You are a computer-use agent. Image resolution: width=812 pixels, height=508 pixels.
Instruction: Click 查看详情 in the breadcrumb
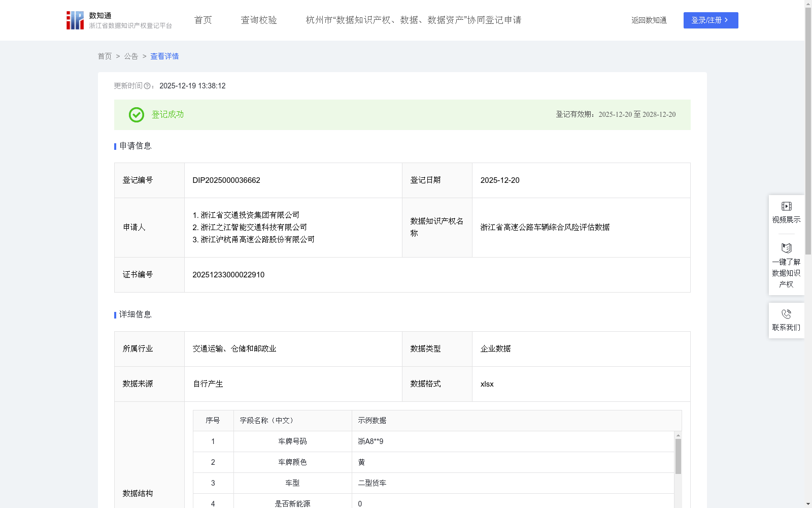[x=164, y=56]
